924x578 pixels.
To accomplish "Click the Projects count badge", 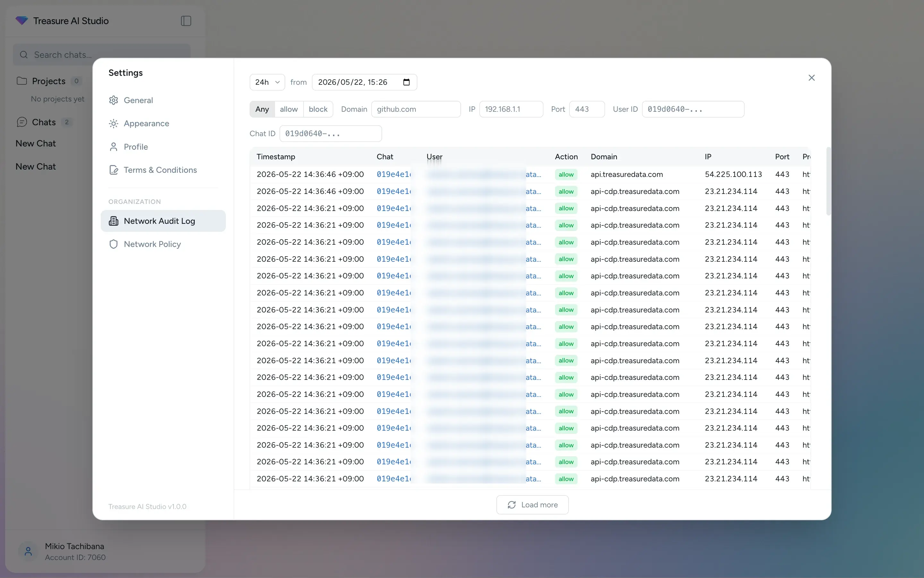I will 76,81.
